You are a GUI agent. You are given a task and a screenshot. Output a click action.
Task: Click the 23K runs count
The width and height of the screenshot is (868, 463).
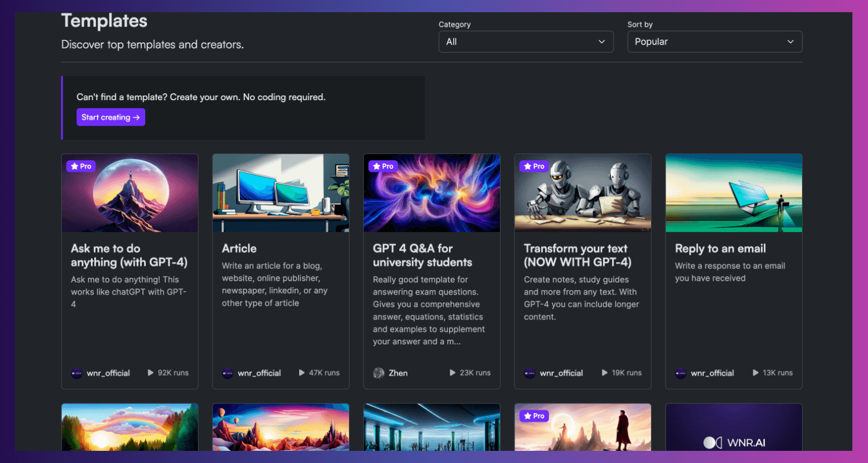click(x=475, y=373)
